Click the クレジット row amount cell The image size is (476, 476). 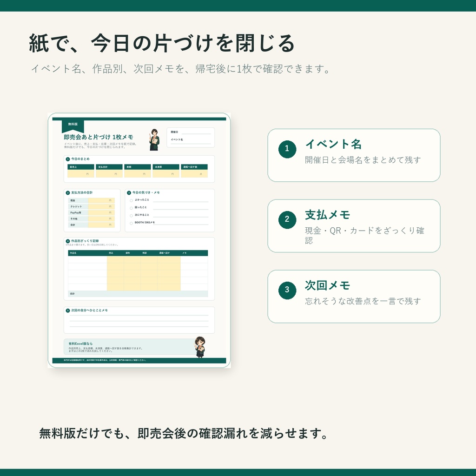tap(101, 206)
